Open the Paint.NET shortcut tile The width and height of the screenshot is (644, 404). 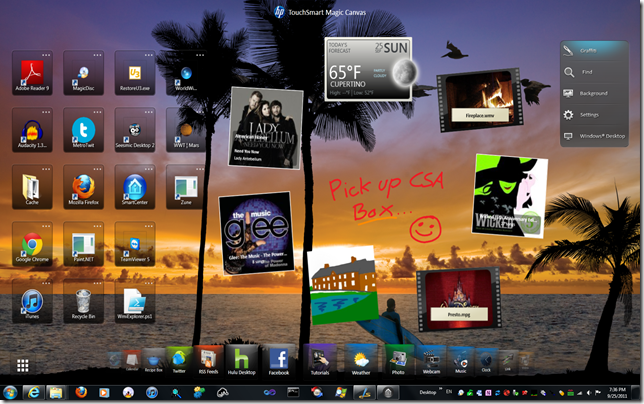tap(83, 244)
